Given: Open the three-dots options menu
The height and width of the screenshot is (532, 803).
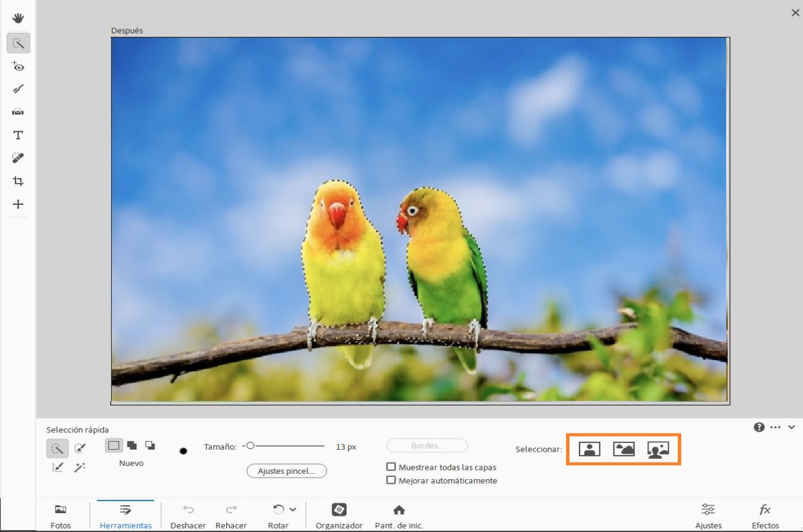Looking at the screenshot, I should 775,427.
